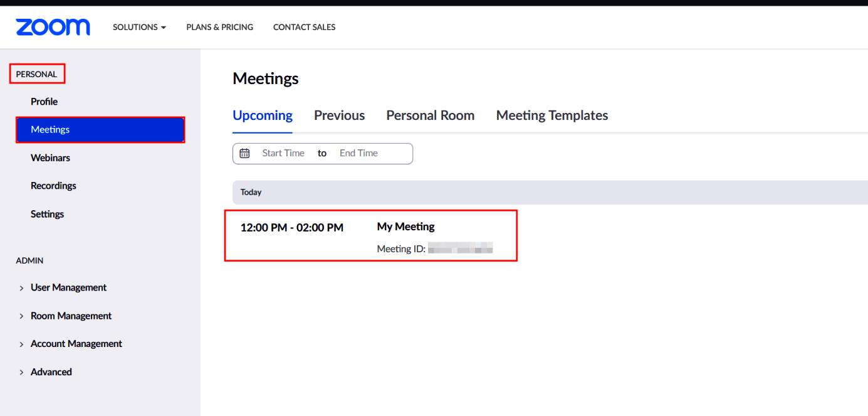Open the Settings sidebar item
Image resolution: width=868 pixels, height=416 pixels.
[47, 214]
